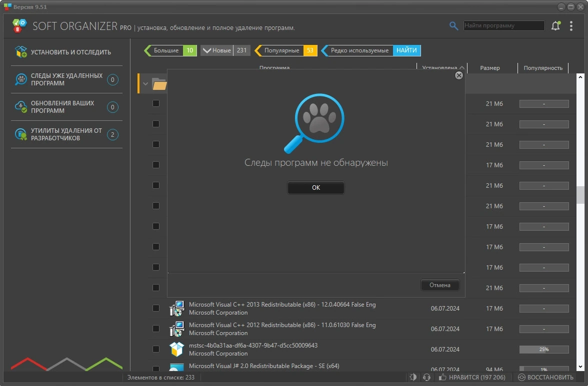Click the theme toggle icon in status bar
Viewport: 588px width, 386px height.
413,378
